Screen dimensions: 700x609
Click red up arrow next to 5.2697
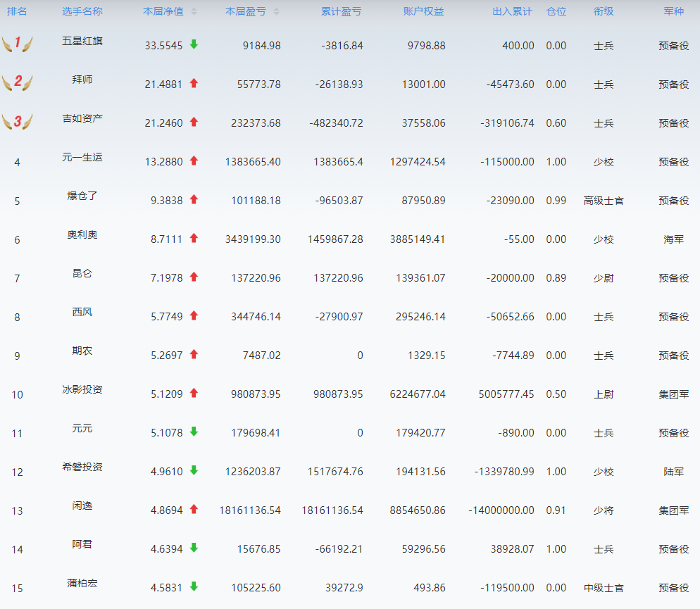(194, 354)
